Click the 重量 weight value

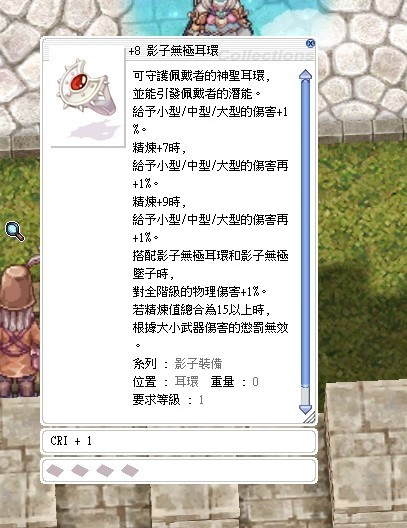point(255,382)
